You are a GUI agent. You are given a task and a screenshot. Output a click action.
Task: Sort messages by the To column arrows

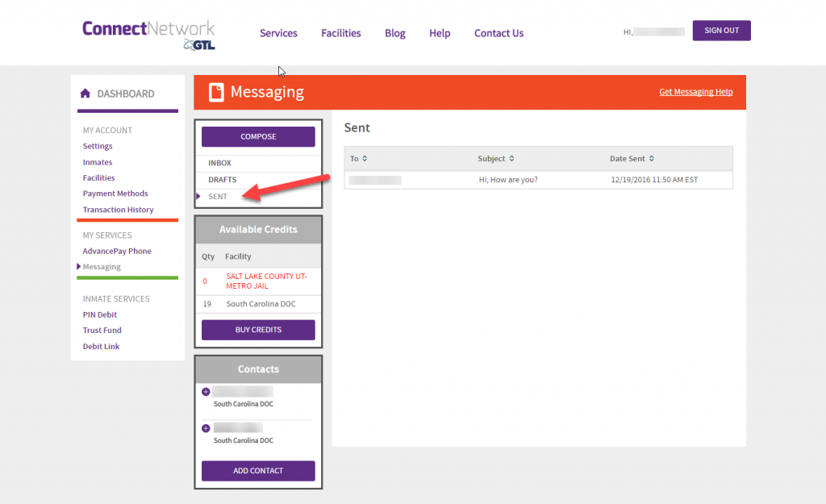(365, 159)
